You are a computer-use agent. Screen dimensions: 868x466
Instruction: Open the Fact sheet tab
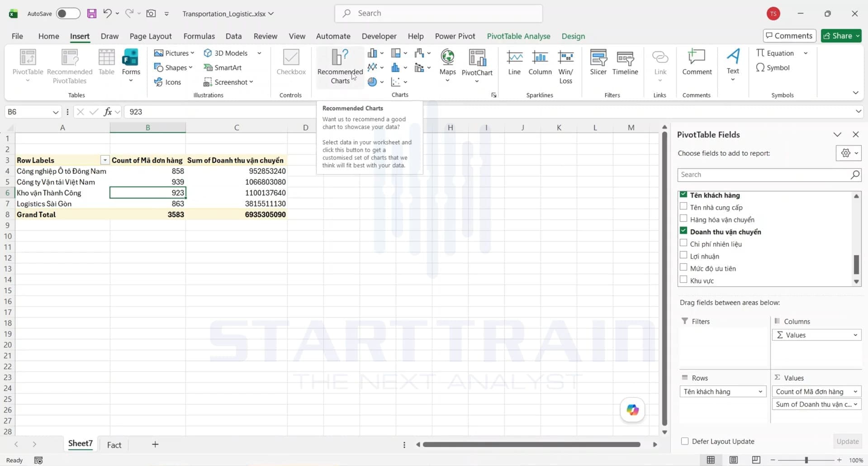(114, 445)
